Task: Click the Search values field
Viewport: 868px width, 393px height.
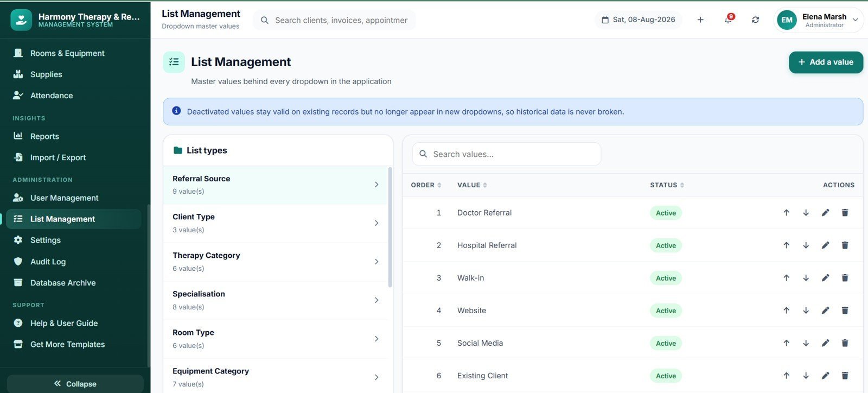Action: pos(507,154)
